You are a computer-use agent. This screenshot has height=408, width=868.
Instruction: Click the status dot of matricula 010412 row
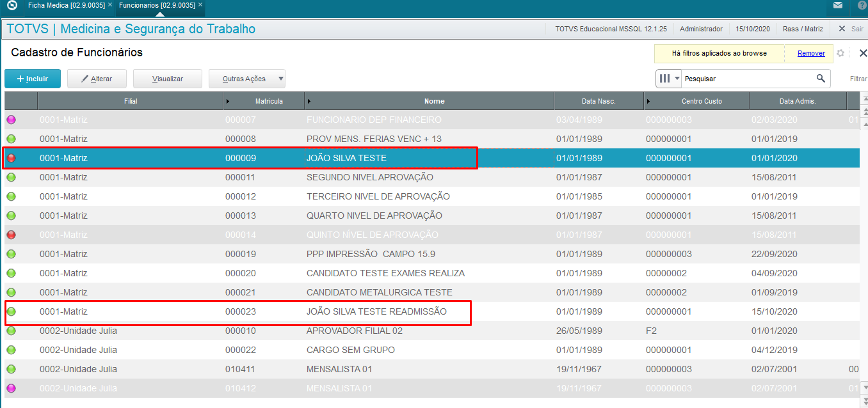click(x=11, y=388)
